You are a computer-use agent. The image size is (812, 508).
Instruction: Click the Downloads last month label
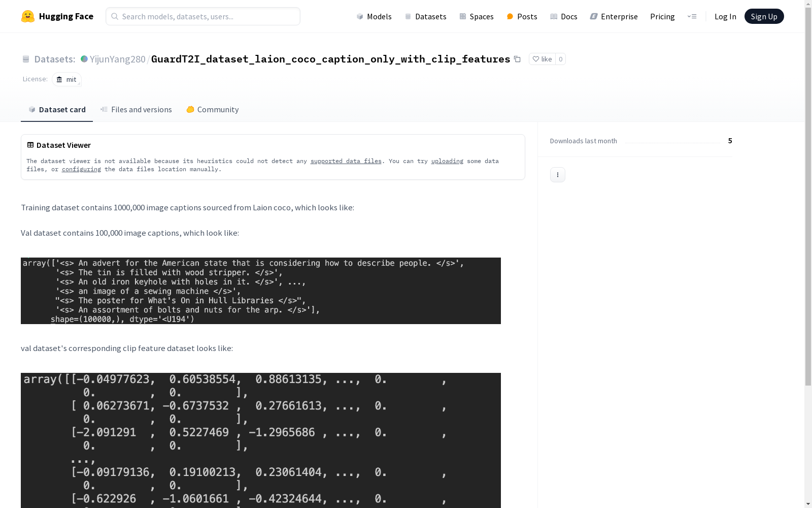[584, 141]
